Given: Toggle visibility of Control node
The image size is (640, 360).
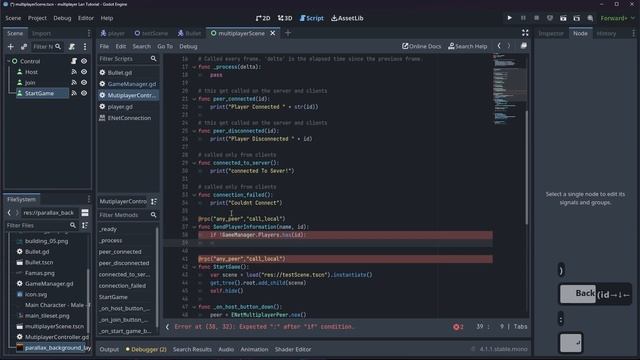Looking at the screenshot, I should pos(84,61).
